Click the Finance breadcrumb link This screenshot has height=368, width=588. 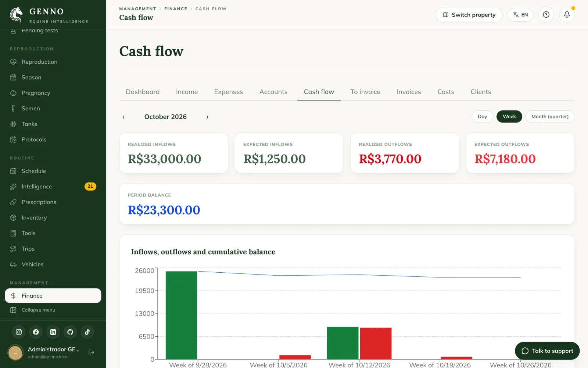[176, 9]
